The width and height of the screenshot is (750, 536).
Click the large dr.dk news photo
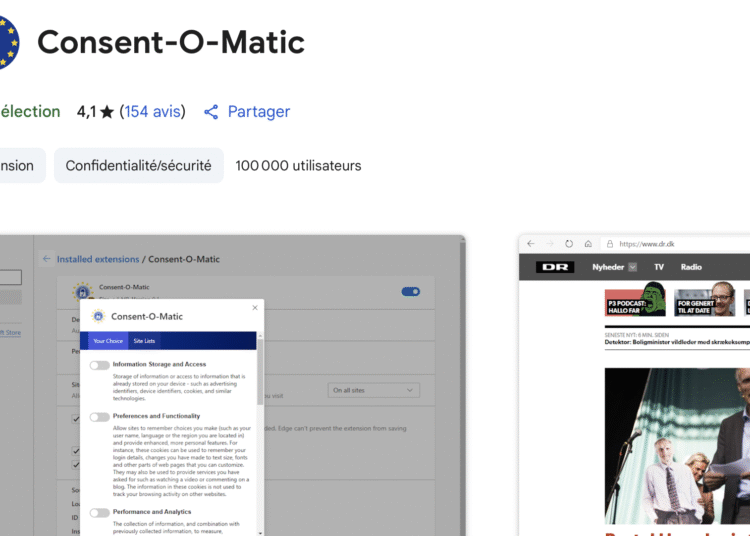[677, 446]
